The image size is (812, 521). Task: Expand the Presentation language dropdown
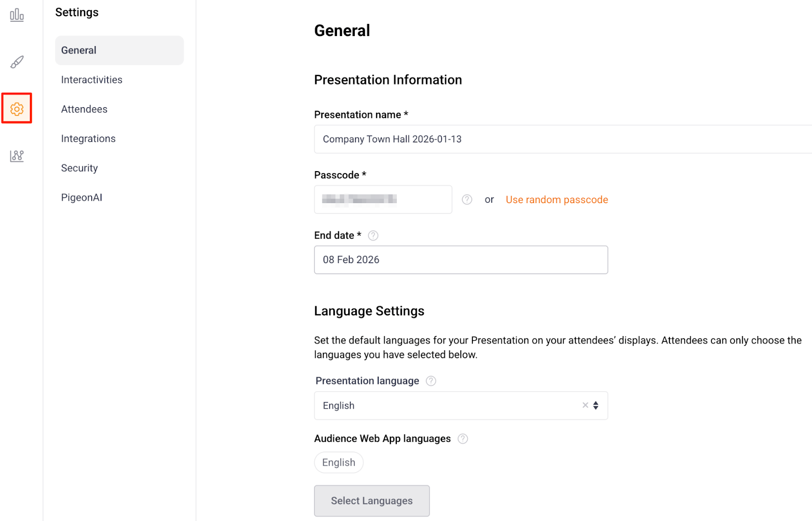tap(596, 405)
